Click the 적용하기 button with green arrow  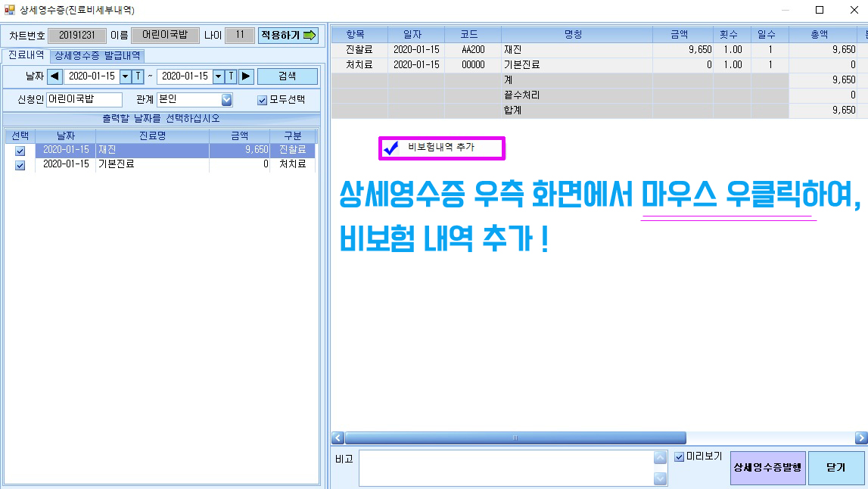tap(288, 36)
